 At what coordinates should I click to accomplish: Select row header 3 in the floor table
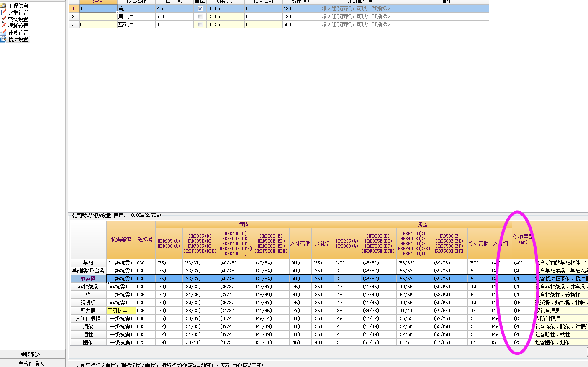pyautogui.click(x=73, y=24)
